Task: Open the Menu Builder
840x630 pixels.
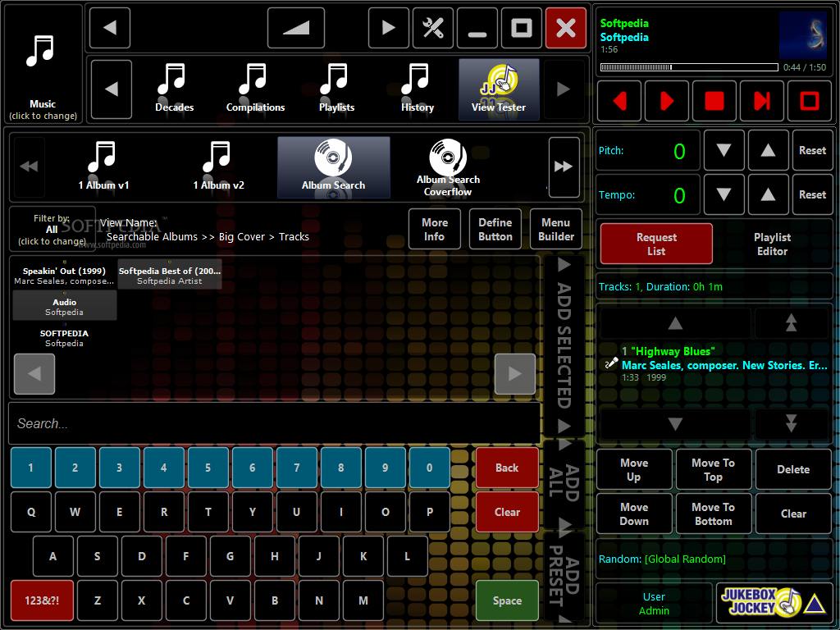Action: (556, 230)
